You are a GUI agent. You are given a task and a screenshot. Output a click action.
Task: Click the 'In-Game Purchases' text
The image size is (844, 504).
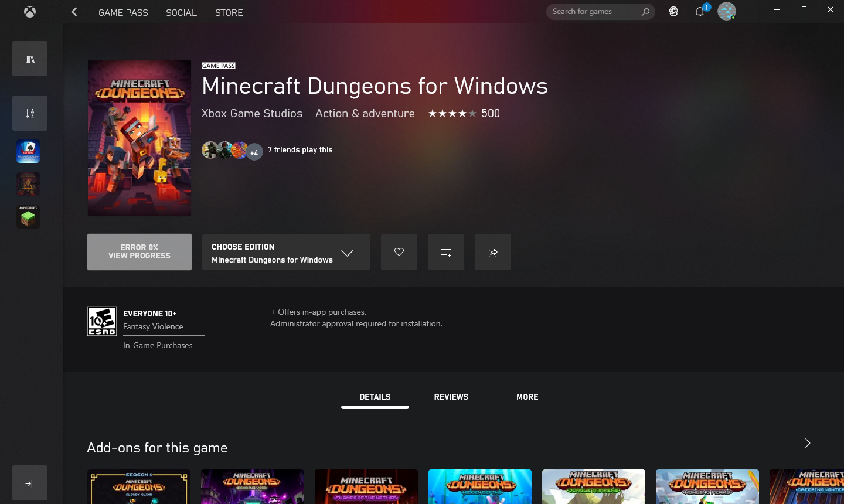(x=158, y=346)
